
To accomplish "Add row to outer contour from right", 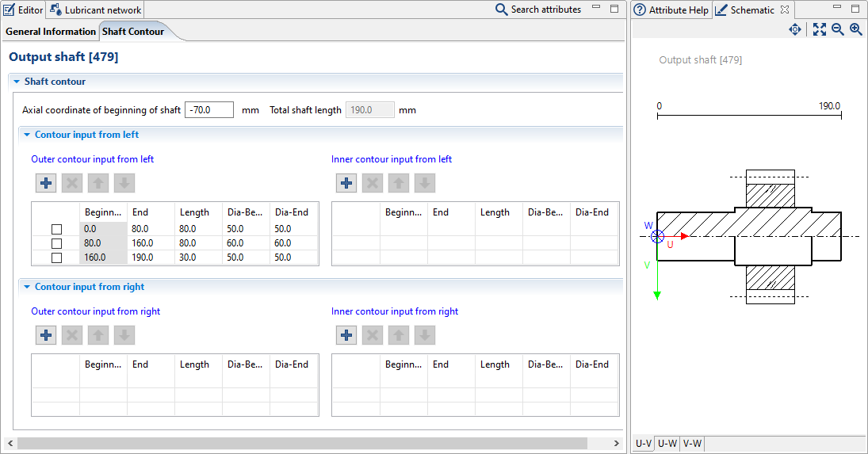I will tap(46, 335).
